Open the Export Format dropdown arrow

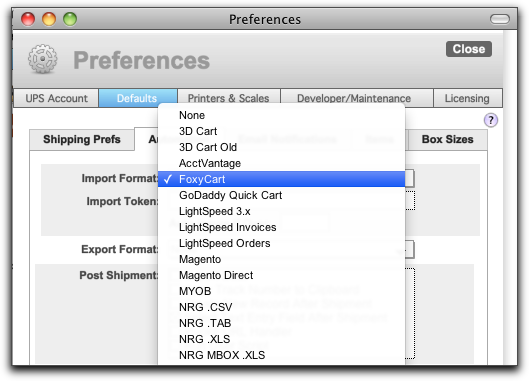tap(409, 250)
